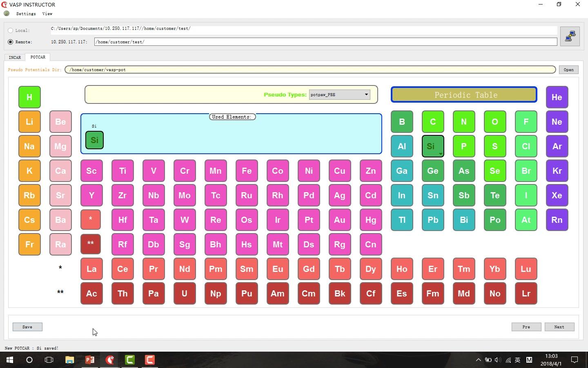Choose the Germanium Ge element
Viewport: 588px width, 368px height.
(x=433, y=171)
